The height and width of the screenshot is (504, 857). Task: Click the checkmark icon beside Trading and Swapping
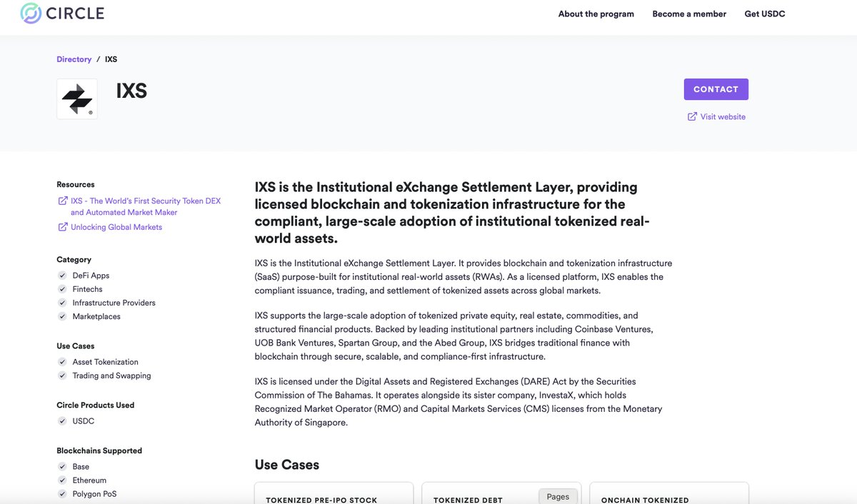pos(63,376)
